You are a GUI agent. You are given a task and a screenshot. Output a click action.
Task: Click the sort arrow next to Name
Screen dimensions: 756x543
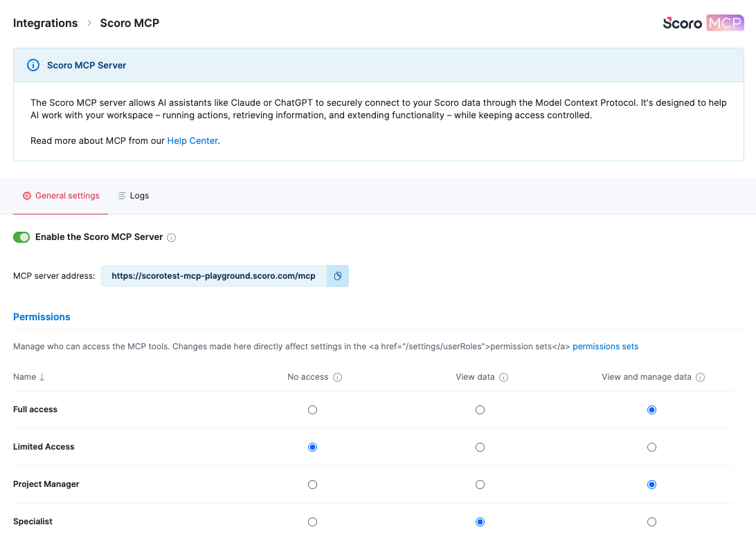pos(42,378)
